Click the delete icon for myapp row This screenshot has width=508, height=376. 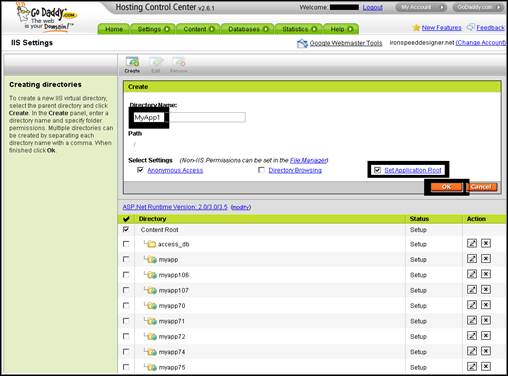(x=486, y=259)
